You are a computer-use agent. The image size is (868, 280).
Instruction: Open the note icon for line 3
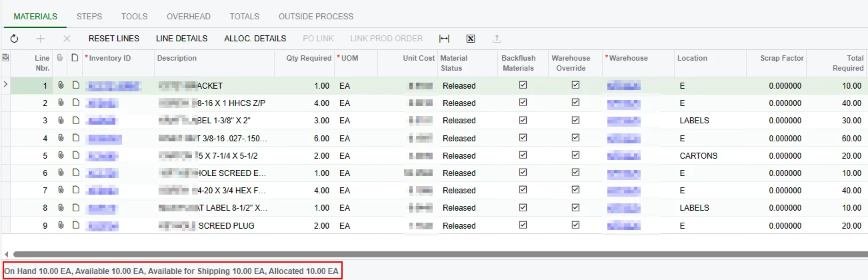coord(75,120)
